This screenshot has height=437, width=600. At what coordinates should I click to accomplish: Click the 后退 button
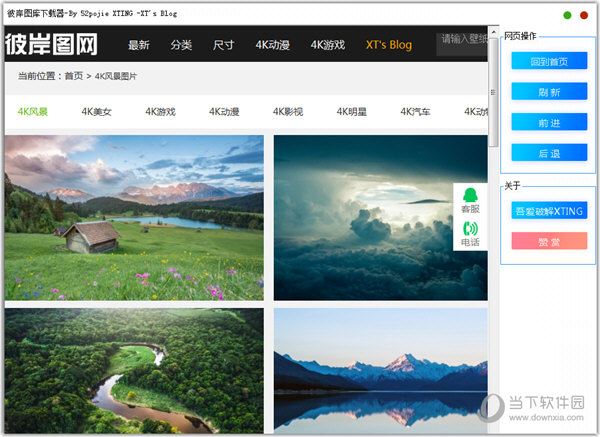coord(549,153)
